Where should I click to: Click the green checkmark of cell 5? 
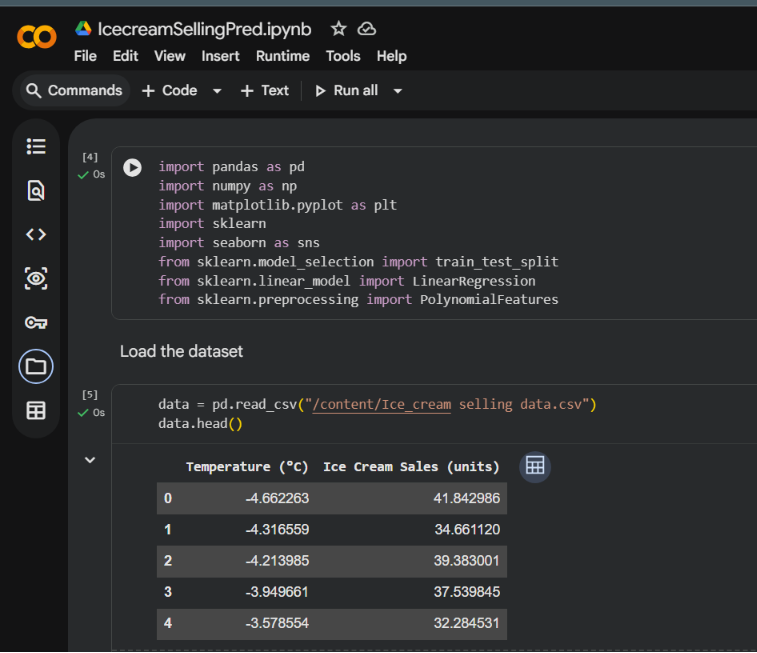tap(83, 413)
